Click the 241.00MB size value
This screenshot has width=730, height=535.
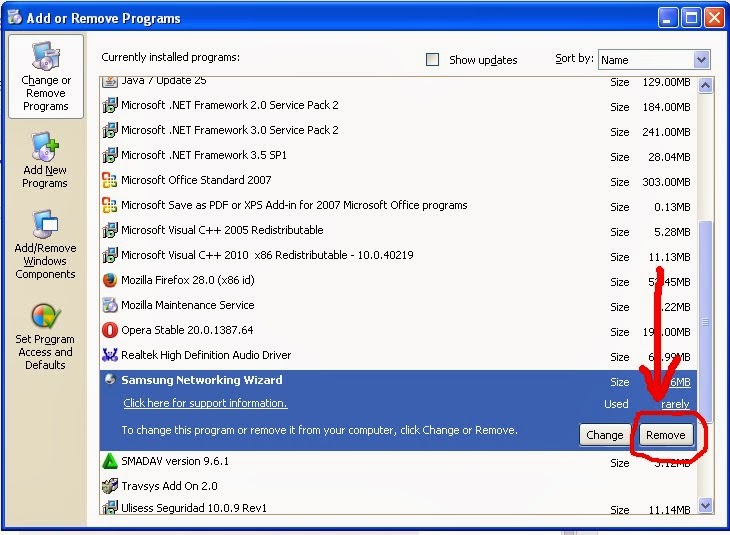point(666,132)
